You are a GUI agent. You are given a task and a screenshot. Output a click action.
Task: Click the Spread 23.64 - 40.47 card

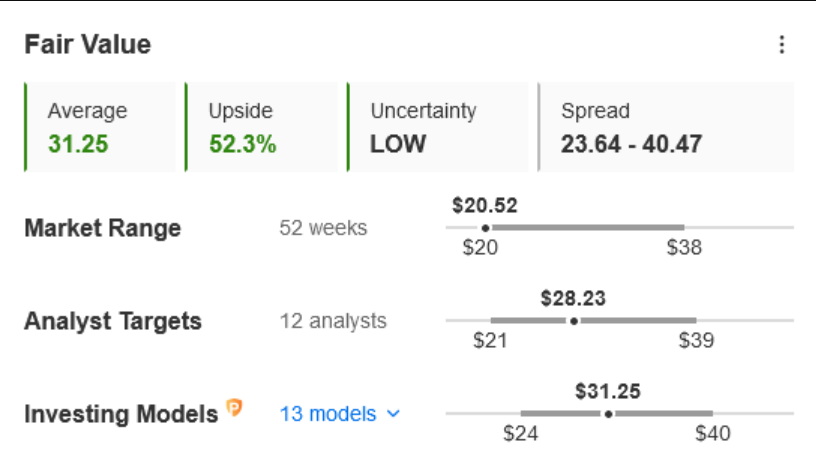(x=666, y=127)
